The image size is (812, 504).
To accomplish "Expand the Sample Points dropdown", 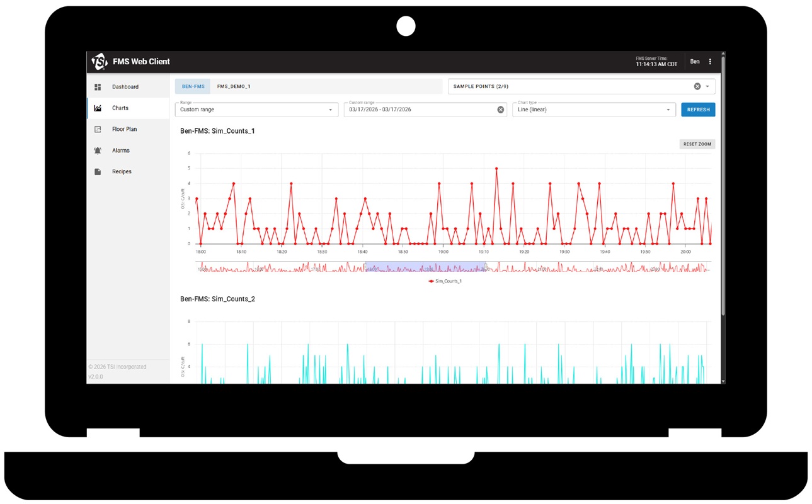I will pos(707,86).
